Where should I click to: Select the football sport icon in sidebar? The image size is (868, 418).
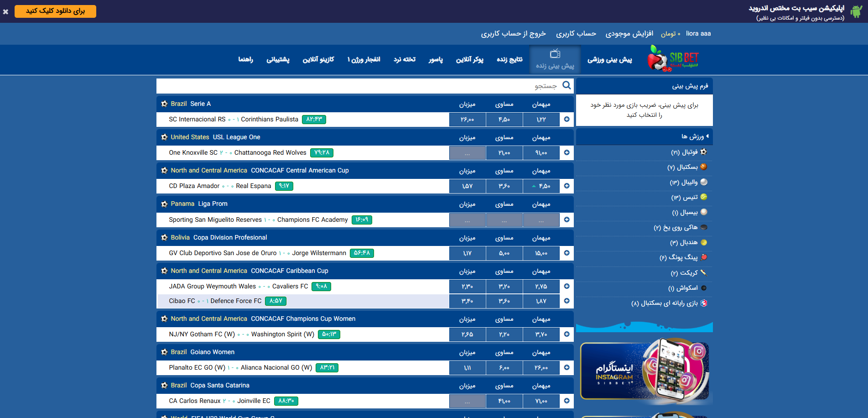703,152
